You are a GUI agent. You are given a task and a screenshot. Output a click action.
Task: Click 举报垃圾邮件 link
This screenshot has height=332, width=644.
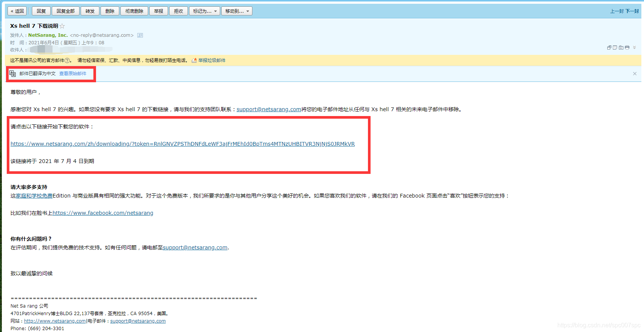(x=212, y=60)
